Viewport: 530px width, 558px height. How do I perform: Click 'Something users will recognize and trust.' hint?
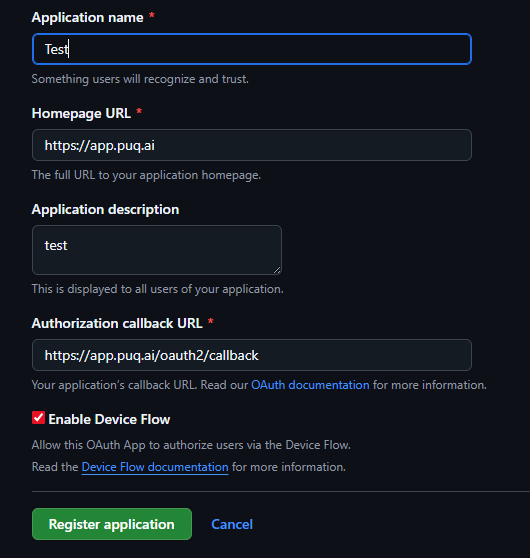(140, 79)
